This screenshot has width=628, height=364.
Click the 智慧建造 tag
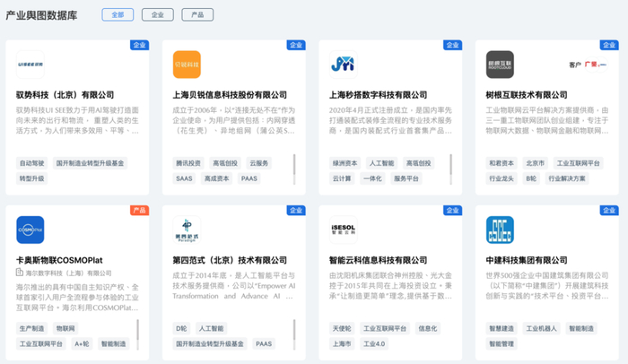502,328
